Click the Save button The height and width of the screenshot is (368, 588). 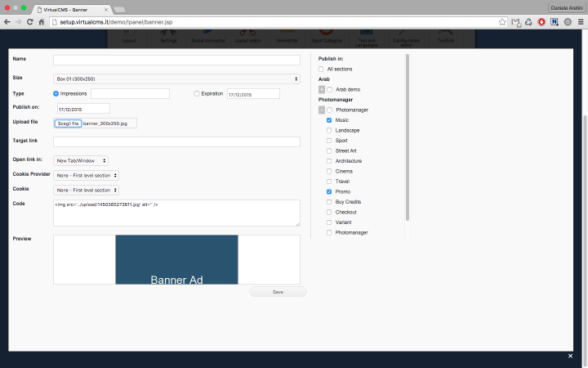point(278,292)
